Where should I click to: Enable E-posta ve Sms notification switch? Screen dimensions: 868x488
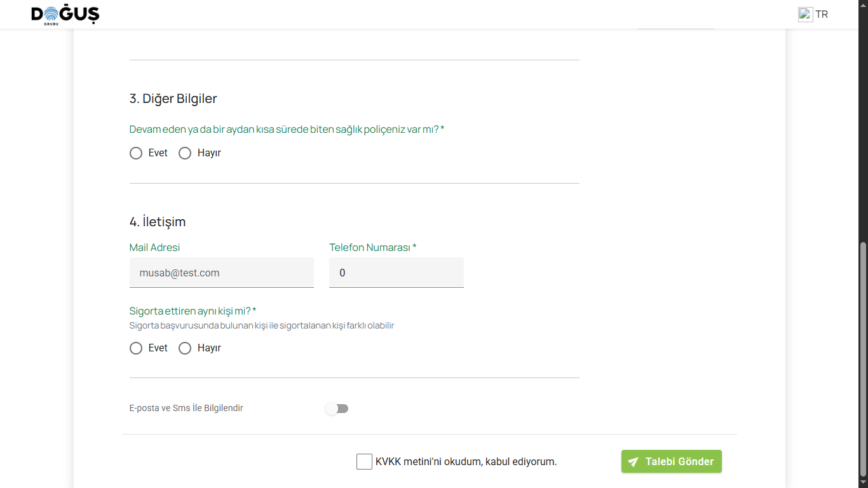(x=337, y=409)
